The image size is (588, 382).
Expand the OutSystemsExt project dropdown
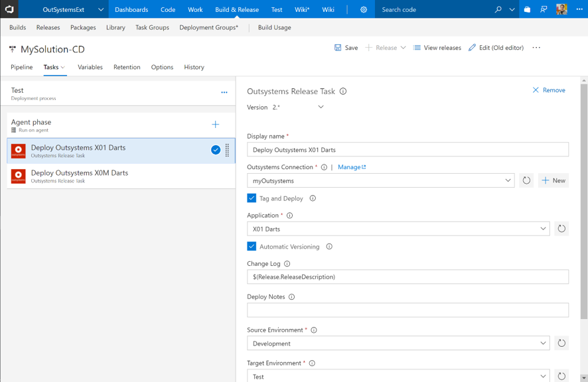click(x=101, y=10)
